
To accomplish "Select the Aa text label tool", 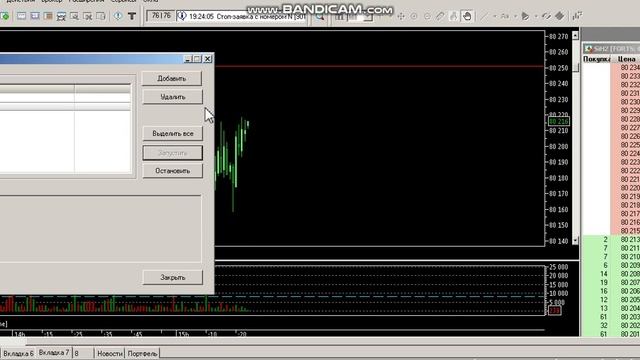I will coord(505,16).
